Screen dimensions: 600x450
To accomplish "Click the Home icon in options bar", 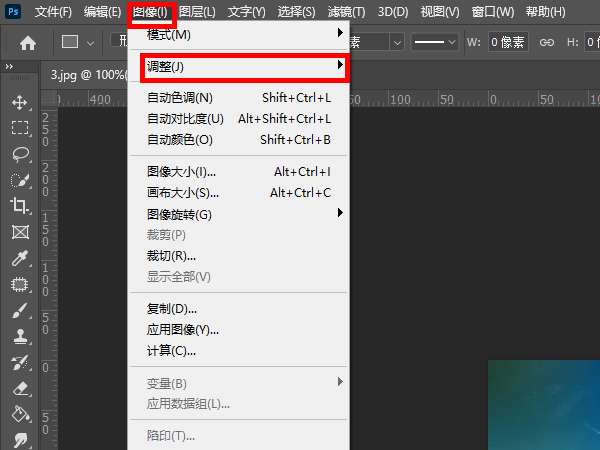I will point(28,43).
